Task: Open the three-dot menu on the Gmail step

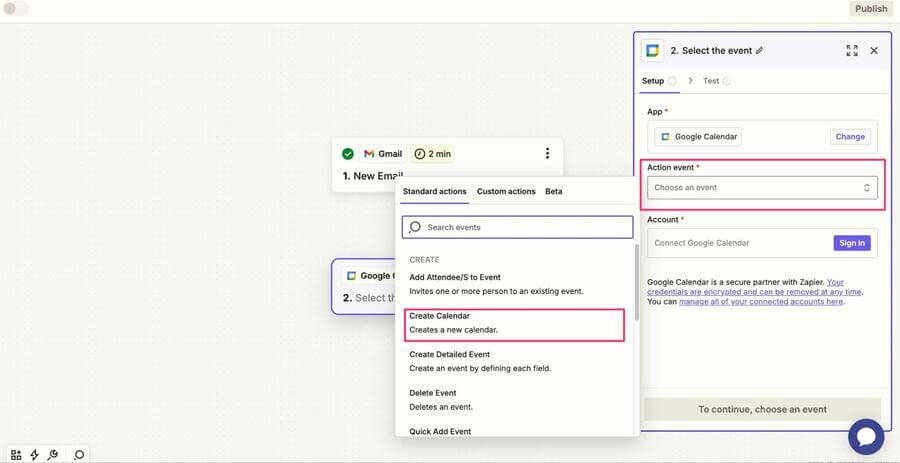Action: pyautogui.click(x=547, y=153)
